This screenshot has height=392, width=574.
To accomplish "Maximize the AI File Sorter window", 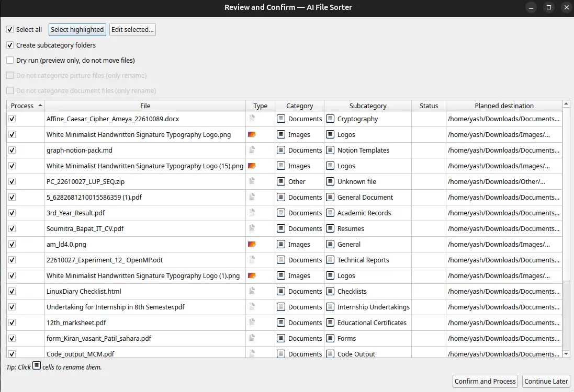I will click(548, 7).
